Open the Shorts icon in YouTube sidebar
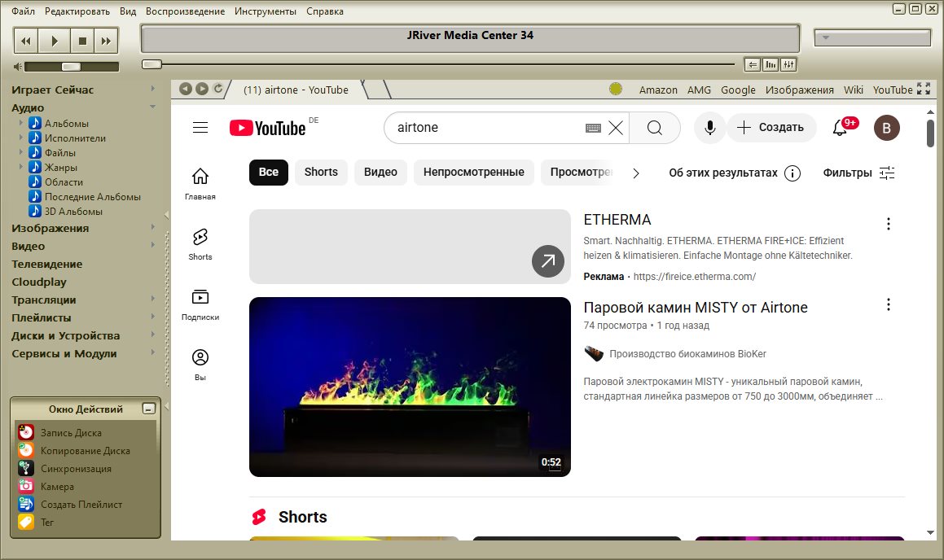 (200, 243)
